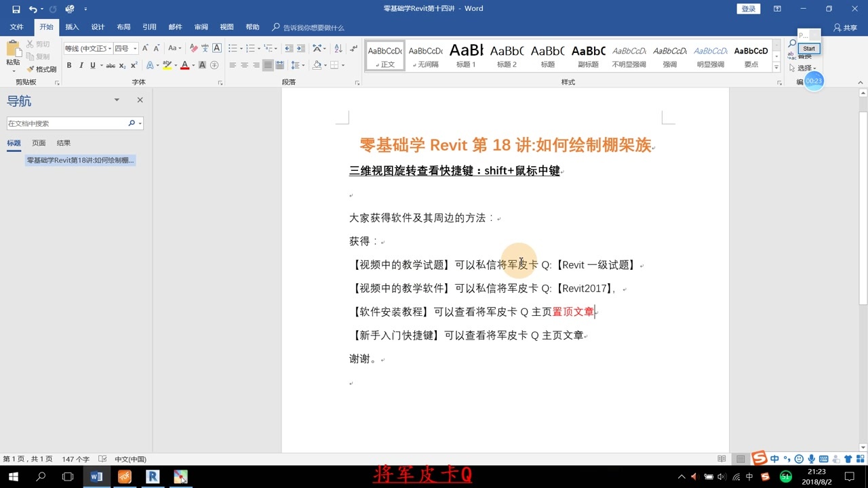This screenshot has width=868, height=488.
Task: Apply character shading icon
Action: point(202,66)
